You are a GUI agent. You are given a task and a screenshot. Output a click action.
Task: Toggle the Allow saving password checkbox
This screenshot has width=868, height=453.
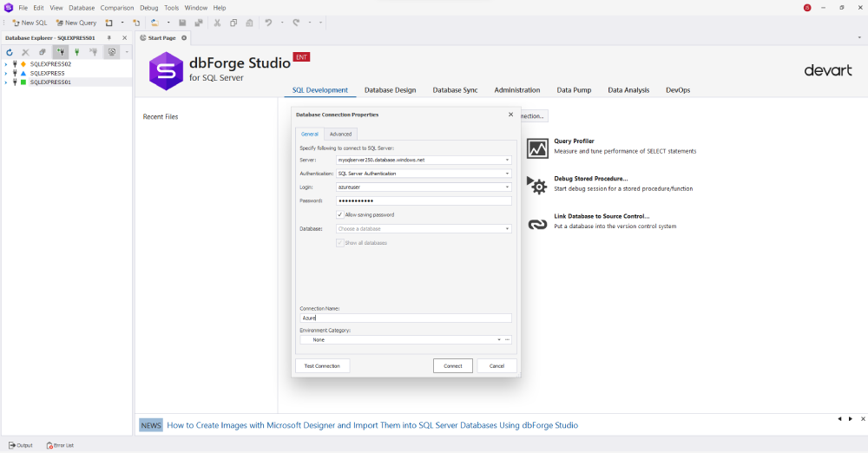340,215
